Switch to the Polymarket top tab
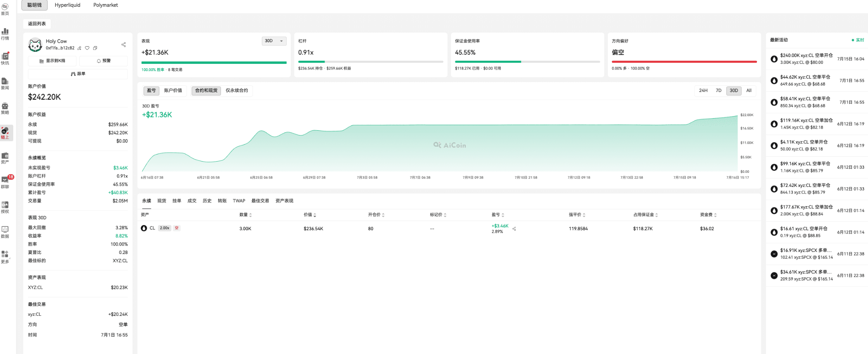 tap(106, 5)
